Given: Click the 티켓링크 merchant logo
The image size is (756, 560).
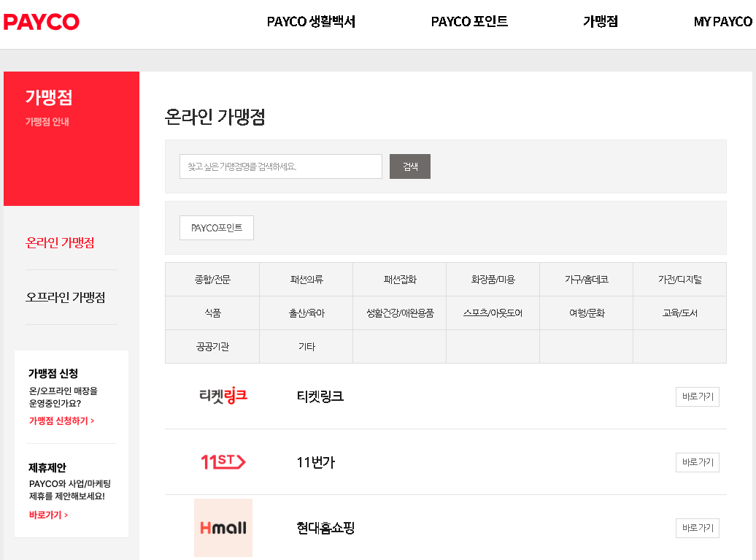Looking at the screenshot, I should pyautogui.click(x=223, y=396).
